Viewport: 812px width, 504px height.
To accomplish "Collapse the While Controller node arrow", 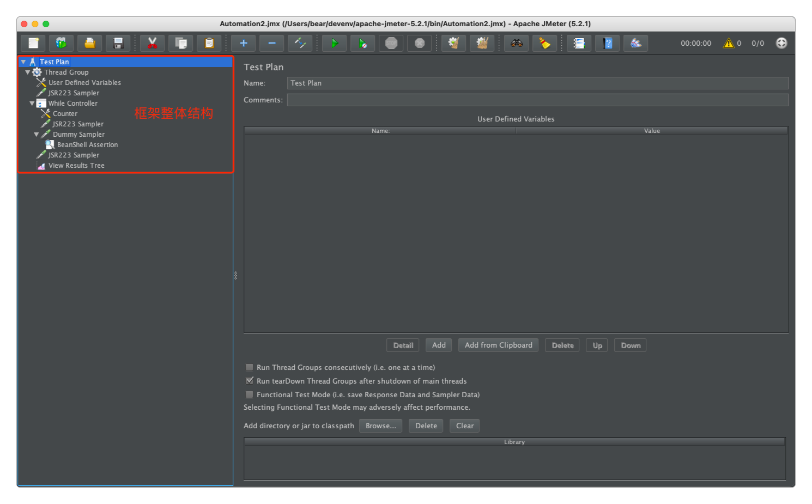I will click(x=32, y=104).
